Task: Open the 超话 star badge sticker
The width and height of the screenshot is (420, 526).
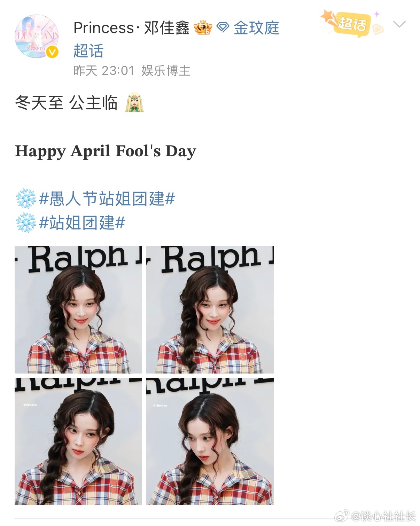Action: (x=352, y=23)
